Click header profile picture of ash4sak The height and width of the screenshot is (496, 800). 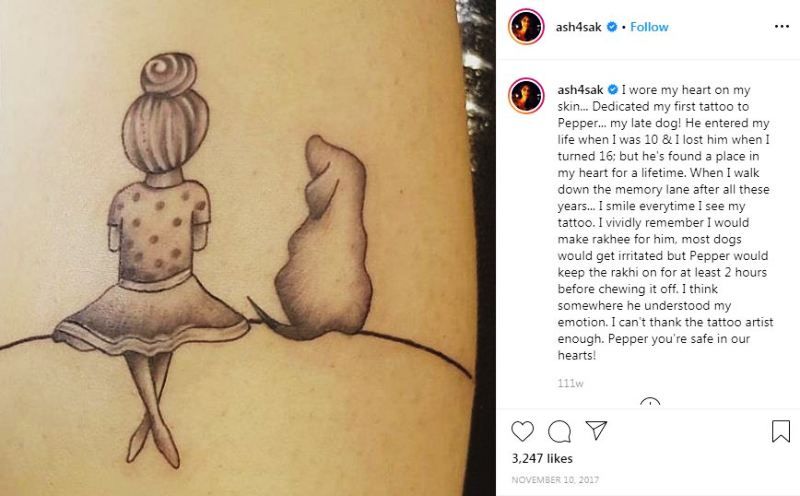tap(526, 27)
